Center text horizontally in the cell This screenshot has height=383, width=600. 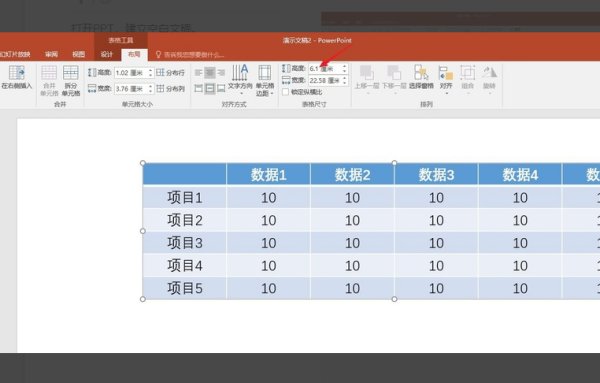tap(210, 72)
